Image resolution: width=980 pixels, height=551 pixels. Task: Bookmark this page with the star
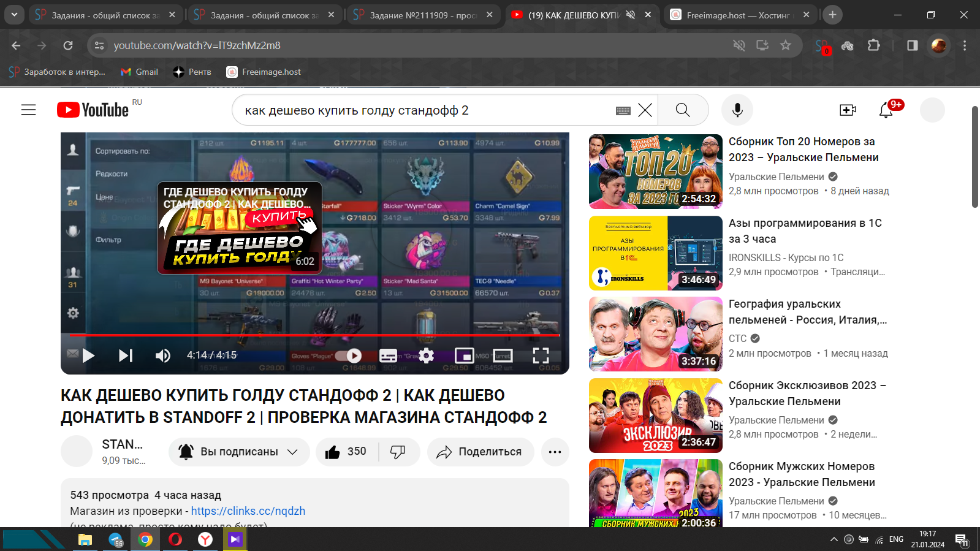point(786,45)
